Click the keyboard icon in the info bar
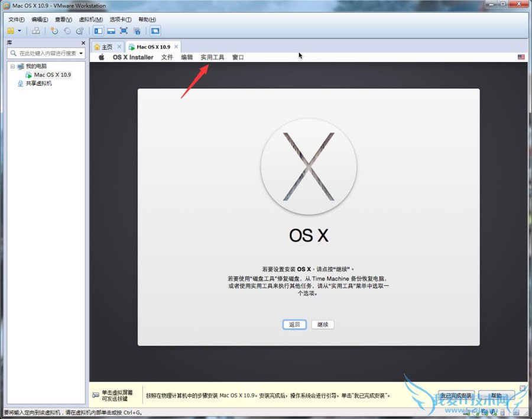The height and width of the screenshot is (419, 532). click(x=96, y=395)
